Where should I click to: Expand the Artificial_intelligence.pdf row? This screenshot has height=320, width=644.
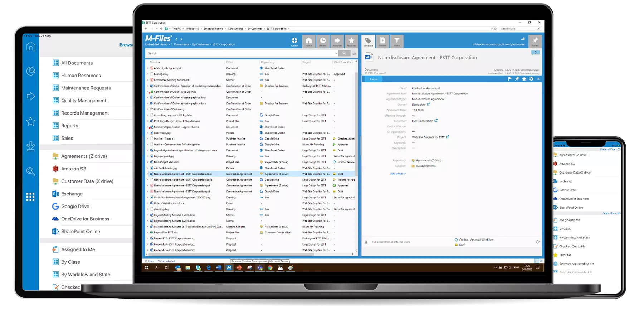(x=147, y=68)
